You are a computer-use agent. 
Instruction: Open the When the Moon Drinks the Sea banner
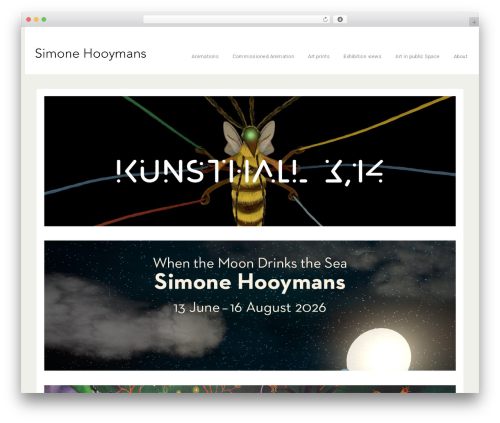(x=250, y=305)
